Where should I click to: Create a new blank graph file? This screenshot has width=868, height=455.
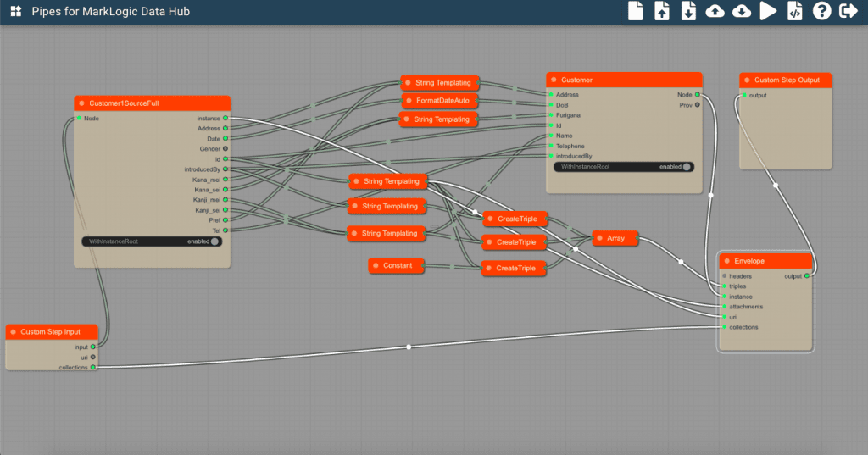[x=635, y=11]
